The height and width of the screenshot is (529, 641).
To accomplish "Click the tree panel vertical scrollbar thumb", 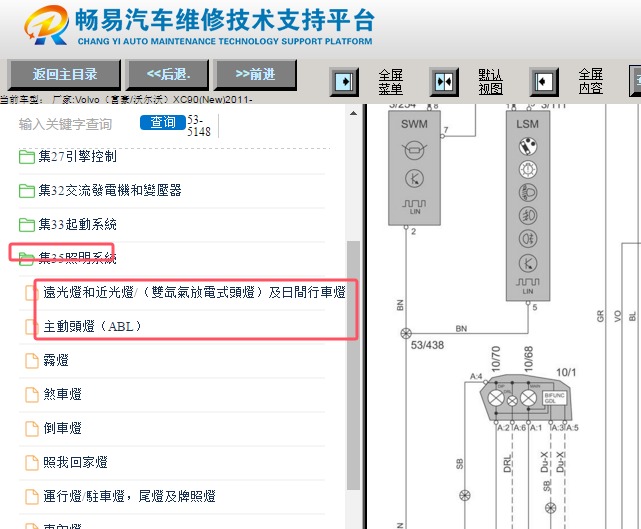I will 353,365.
